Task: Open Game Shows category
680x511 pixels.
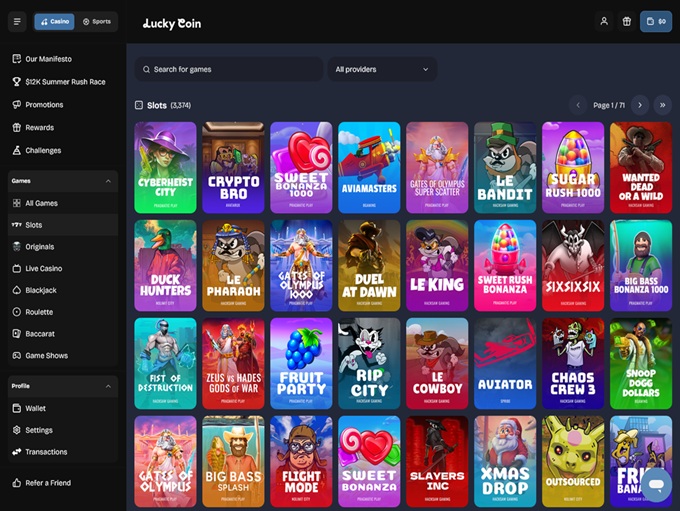Action: tap(63, 355)
